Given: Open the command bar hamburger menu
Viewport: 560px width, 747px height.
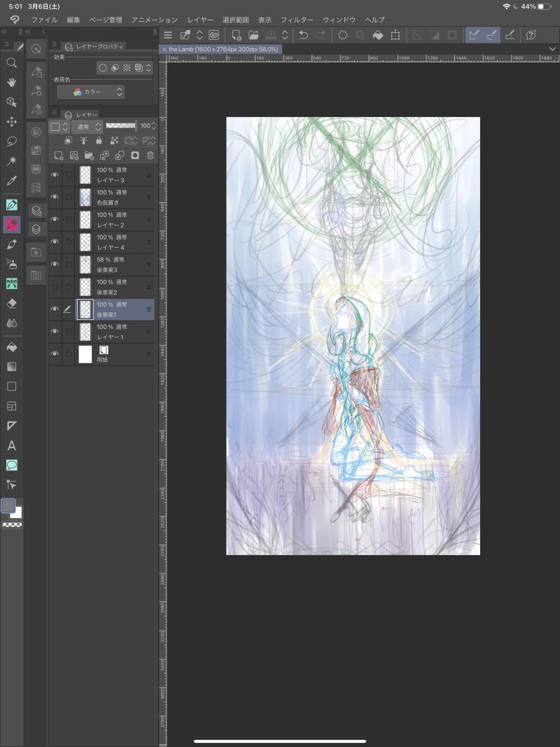Looking at the screenshot, I should (x=167, y=35).
